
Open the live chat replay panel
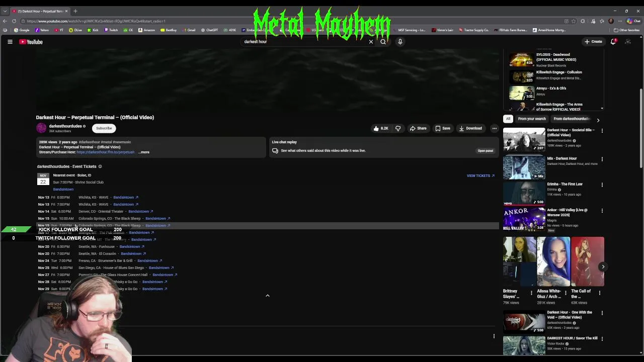point(485,151)
